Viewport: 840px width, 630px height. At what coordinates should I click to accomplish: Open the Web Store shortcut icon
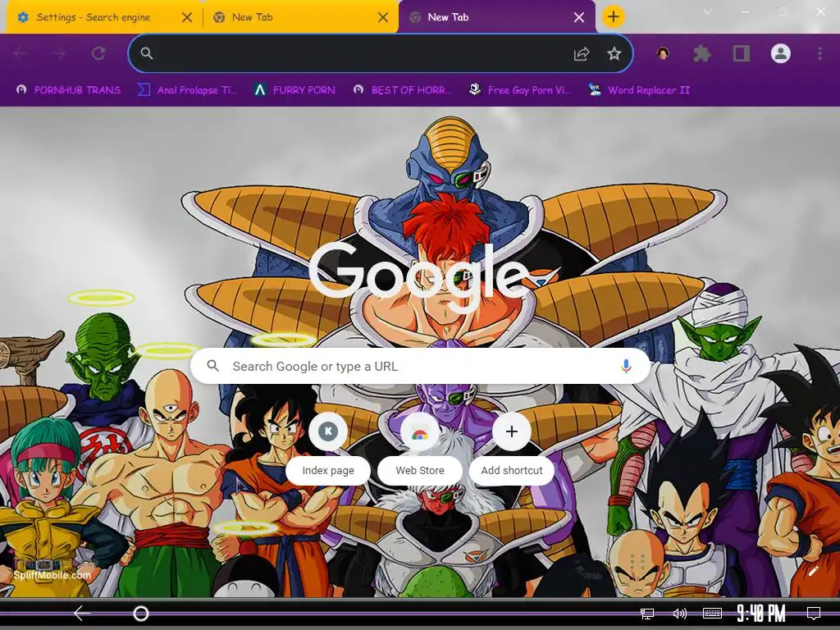pos(419,431)
